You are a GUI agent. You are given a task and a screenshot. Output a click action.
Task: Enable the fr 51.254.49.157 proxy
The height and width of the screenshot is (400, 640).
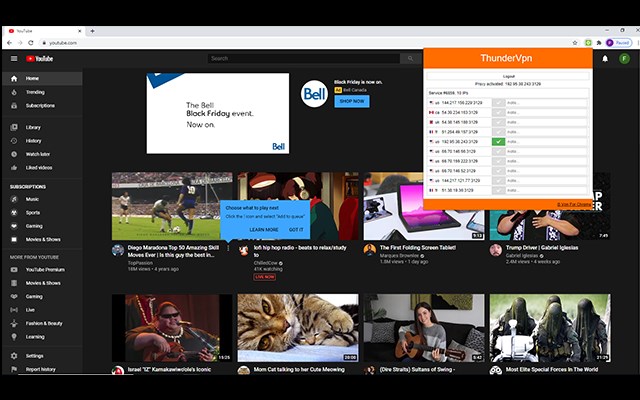(498, 132)
